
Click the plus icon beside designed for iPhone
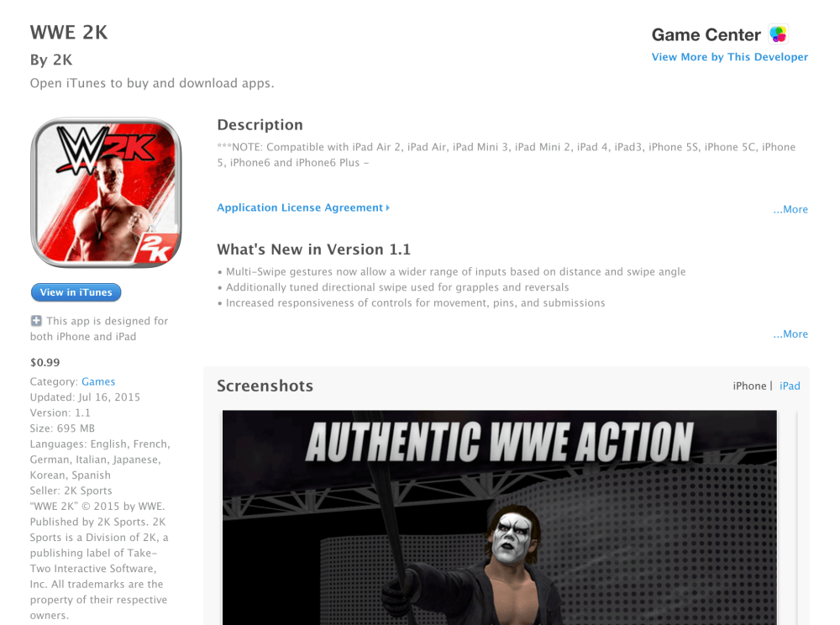[x=36, y=321]
